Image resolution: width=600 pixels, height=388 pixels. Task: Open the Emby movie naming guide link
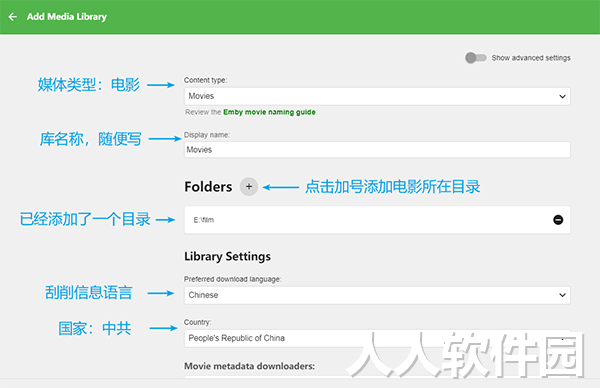point(269,112)
